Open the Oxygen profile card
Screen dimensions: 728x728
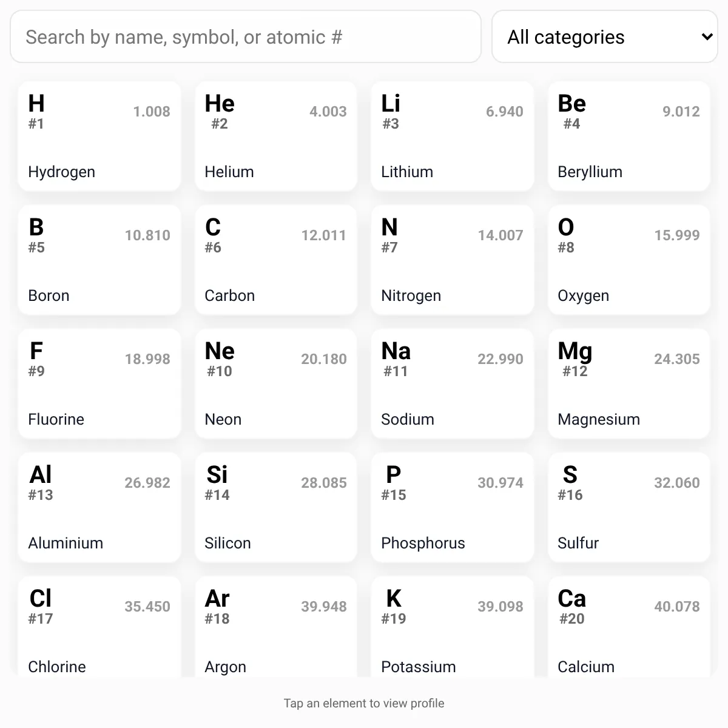click(629, 260)
